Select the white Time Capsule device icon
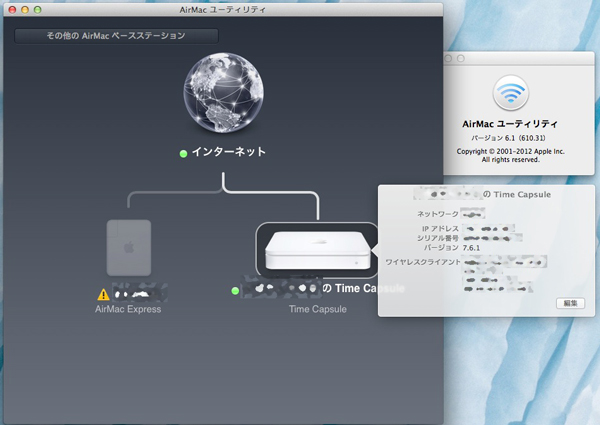600x425 pixels. click(318, 250)
